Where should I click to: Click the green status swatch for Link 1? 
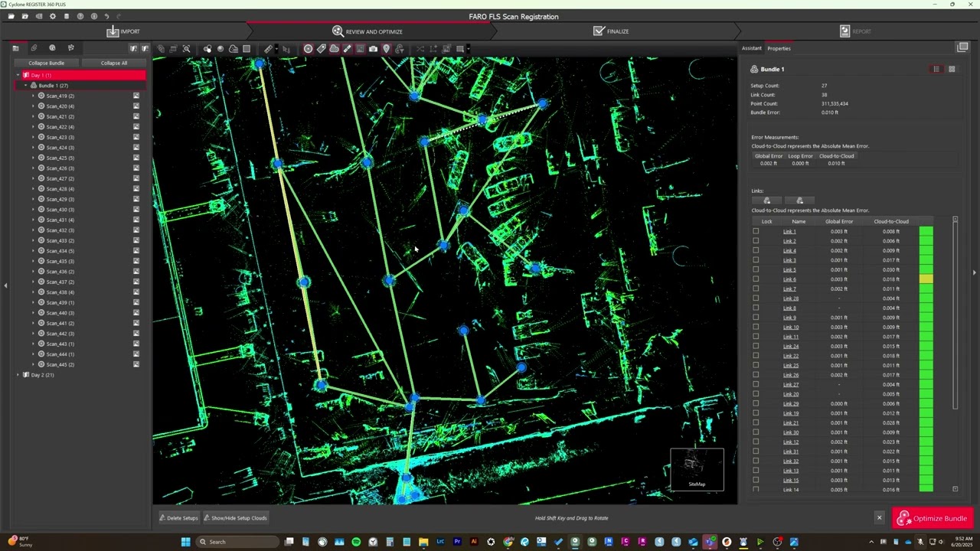pyautogui.click(x=926, y=231)
